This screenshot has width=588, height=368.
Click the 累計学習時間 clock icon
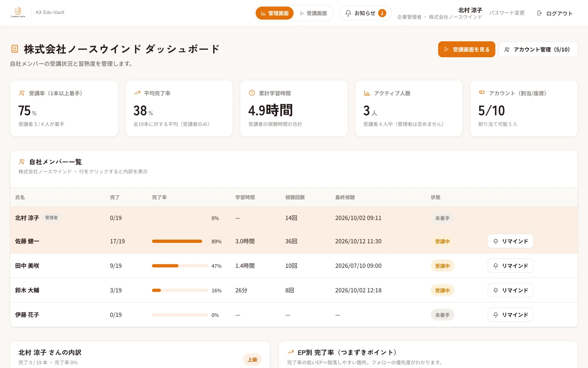[x=252, y=93]
